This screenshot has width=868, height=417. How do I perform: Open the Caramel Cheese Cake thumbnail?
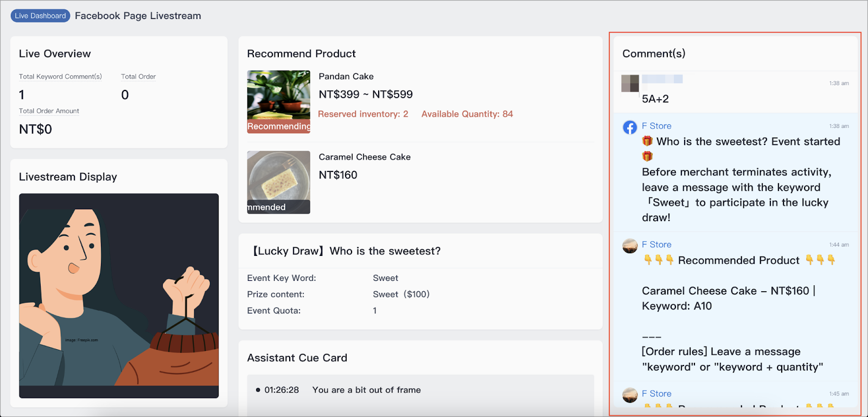pyautogui.click(x=279, y=182)
